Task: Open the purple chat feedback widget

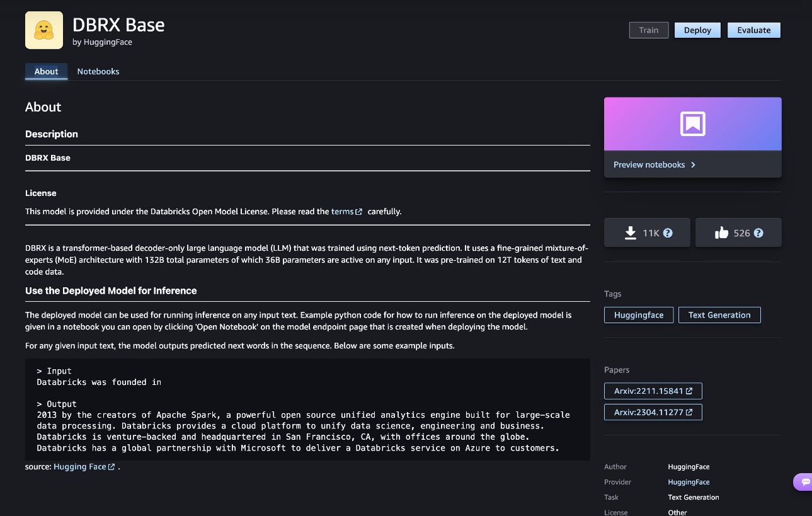Action: (803, 482)
